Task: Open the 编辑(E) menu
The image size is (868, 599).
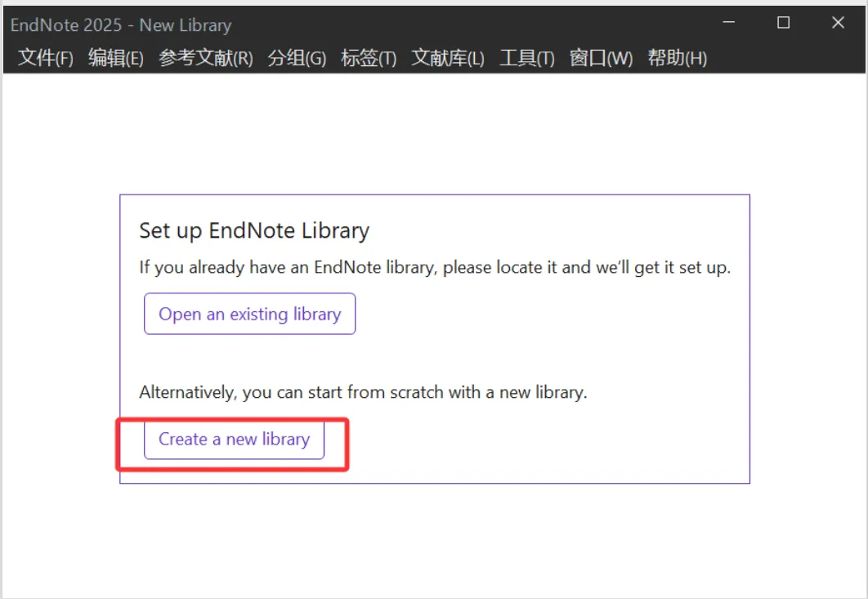Action: pos(116,57)
